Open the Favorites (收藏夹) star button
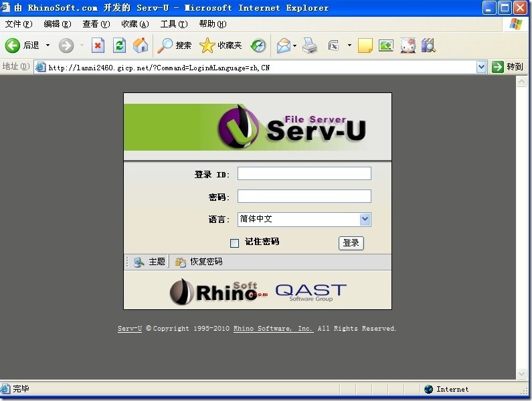 click(x=221, y=45)
